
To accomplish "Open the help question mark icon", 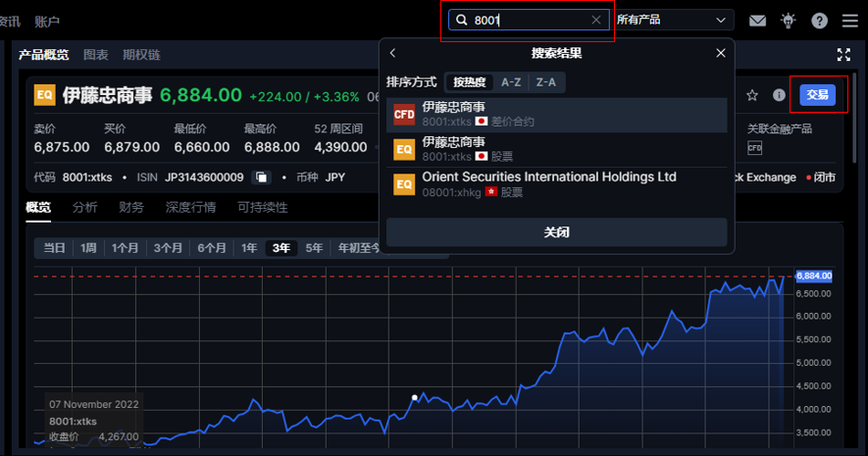I will pyautogui.click(x=819, y=21).
